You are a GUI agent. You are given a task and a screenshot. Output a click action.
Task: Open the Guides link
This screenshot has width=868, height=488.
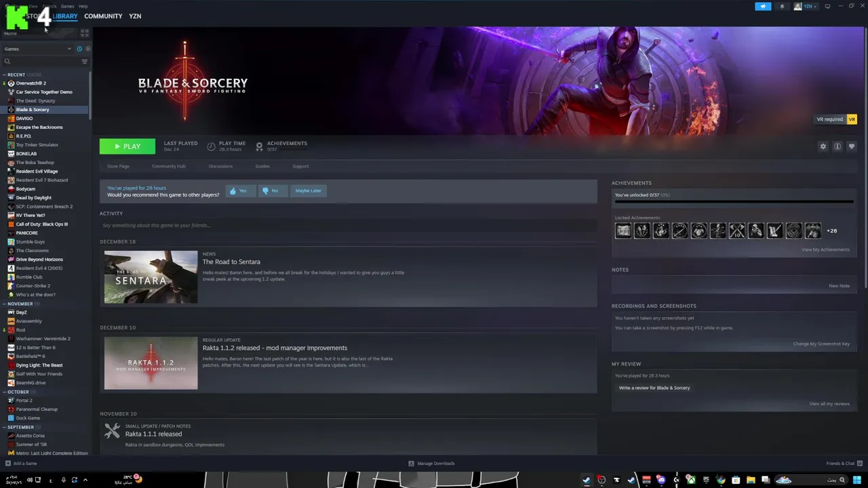(262, 166)
